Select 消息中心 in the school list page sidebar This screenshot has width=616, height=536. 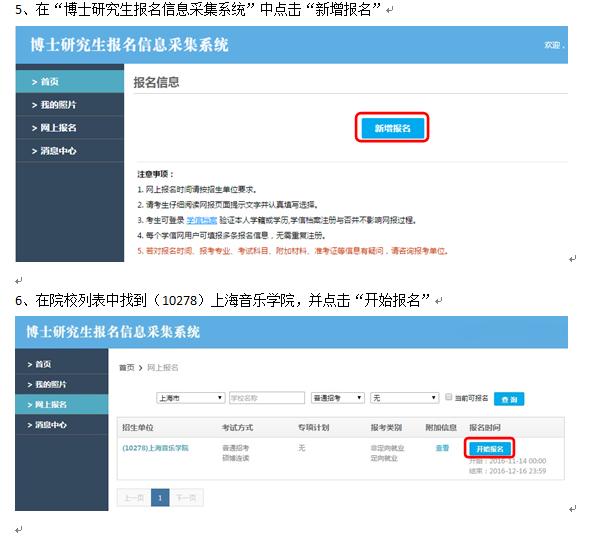[x=61, y=425]
